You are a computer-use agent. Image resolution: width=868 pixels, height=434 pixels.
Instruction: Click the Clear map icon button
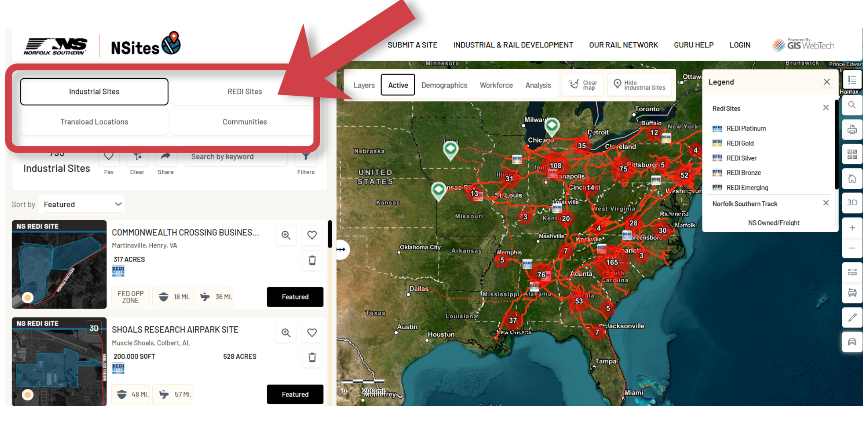[x=583, y=85]
